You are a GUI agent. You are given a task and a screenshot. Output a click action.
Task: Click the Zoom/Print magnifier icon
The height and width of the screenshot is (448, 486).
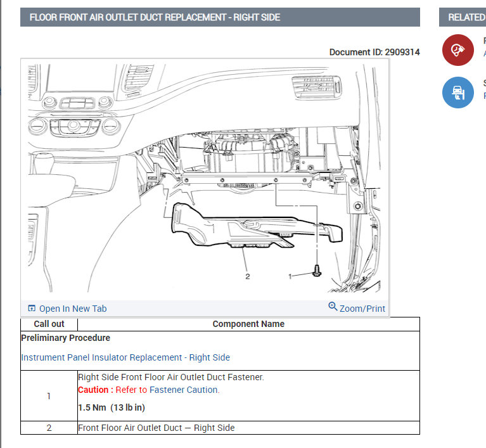coord(333,306)
